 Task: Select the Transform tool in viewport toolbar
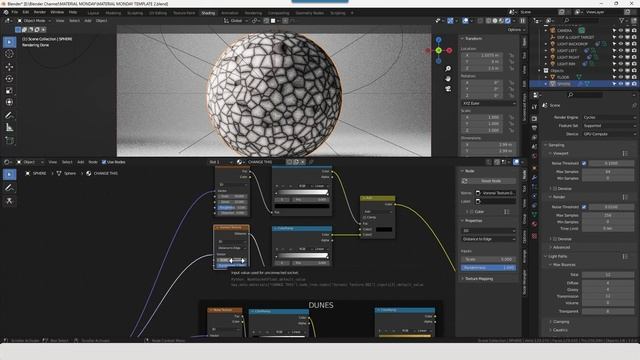click(x=9, y=102)
